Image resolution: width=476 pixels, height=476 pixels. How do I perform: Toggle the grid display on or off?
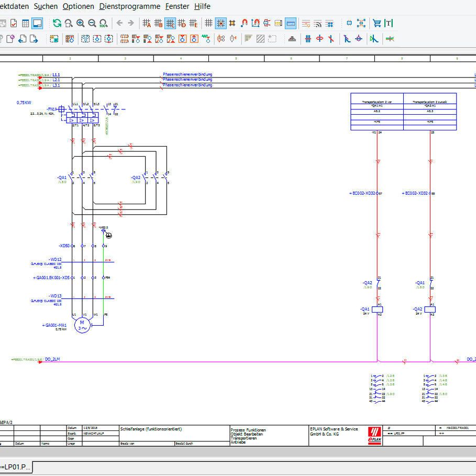[x=209, y=23]
